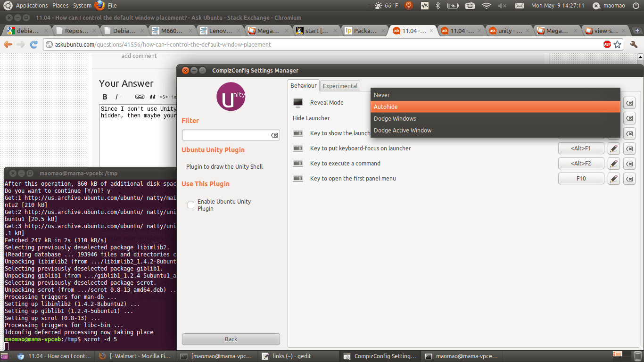Click the AdBlock Plus icon in address bar
The height and width of the screenshot is (362, 644).
click(x=607, y=44)
